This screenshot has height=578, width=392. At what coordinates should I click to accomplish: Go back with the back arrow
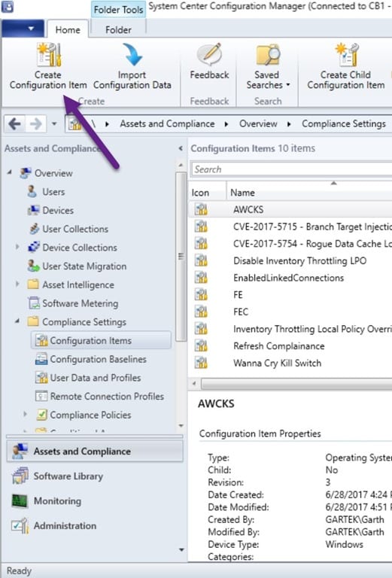point(14,124)
